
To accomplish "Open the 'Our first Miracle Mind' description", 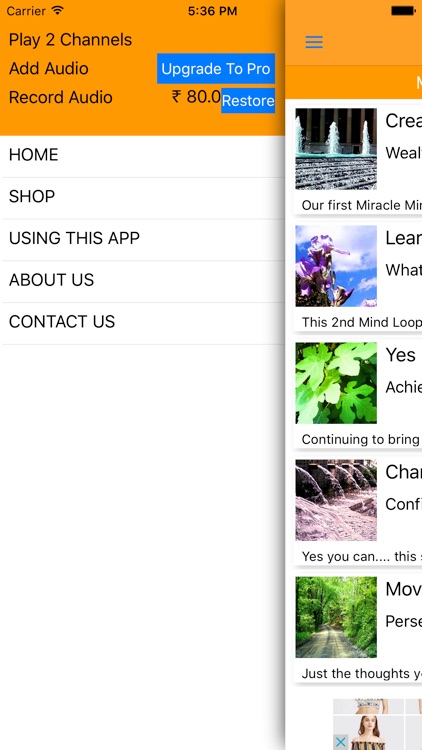I will pos(361,205).
